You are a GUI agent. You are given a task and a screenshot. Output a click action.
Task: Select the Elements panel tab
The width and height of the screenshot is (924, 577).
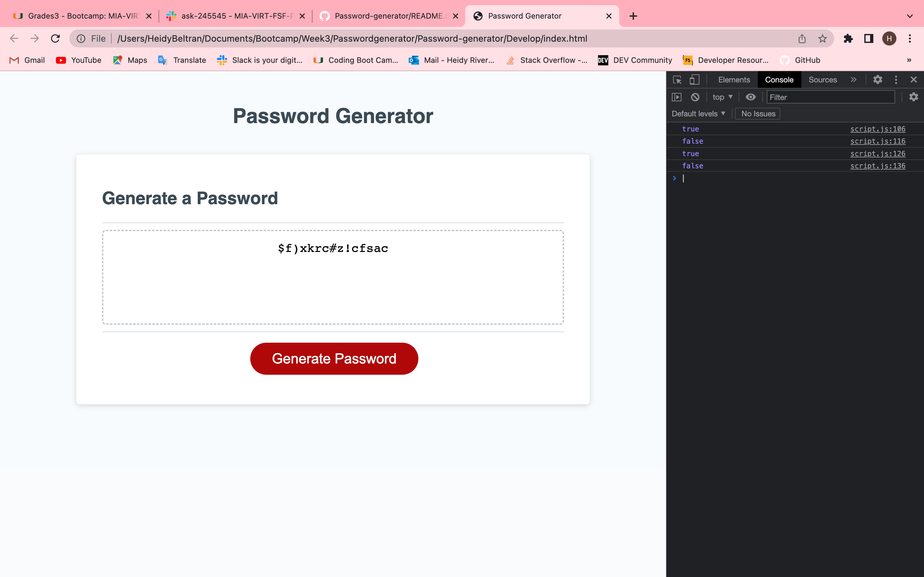coord(733,80)
